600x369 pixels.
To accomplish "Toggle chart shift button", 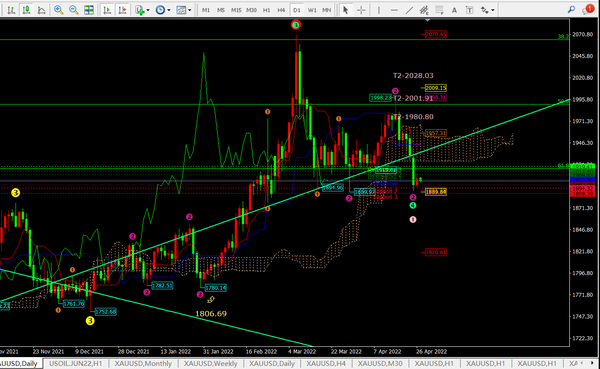I will pos(122,10).
